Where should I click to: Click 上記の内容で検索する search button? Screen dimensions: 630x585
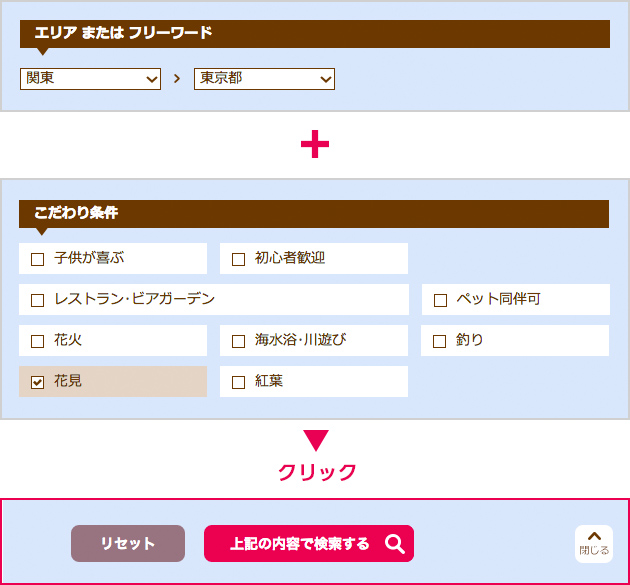[x=309, y=544]
